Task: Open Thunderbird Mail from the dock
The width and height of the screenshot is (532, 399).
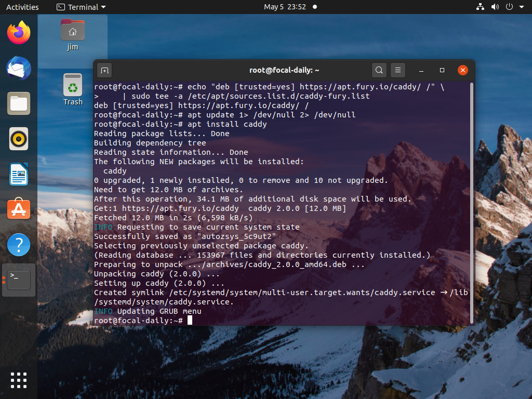Action: 18,68
